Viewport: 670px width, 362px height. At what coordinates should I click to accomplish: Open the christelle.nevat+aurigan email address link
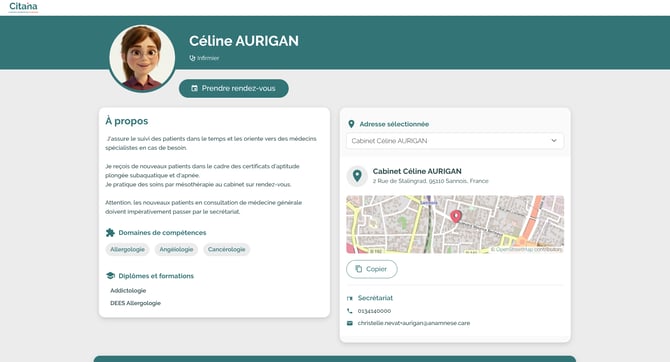(414, 324)
